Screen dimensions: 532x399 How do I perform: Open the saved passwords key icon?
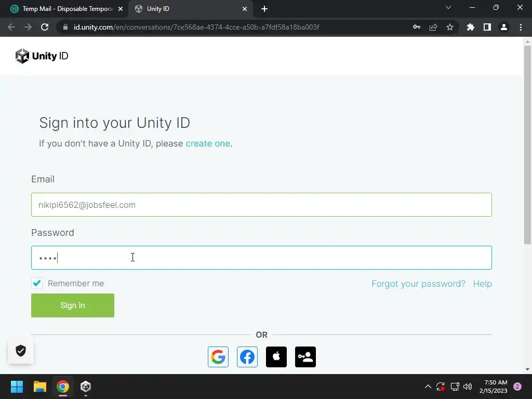pyautogui.click(x=417, y=27)
